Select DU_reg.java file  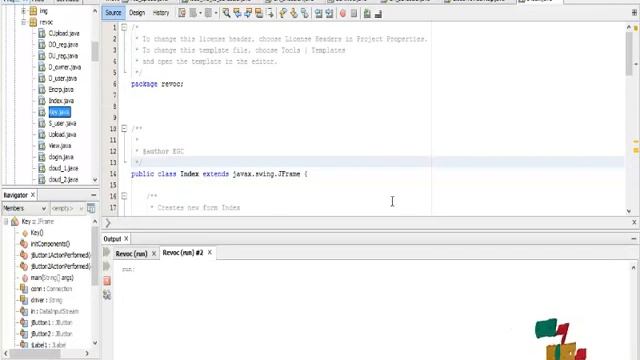[x=63, y=56]
